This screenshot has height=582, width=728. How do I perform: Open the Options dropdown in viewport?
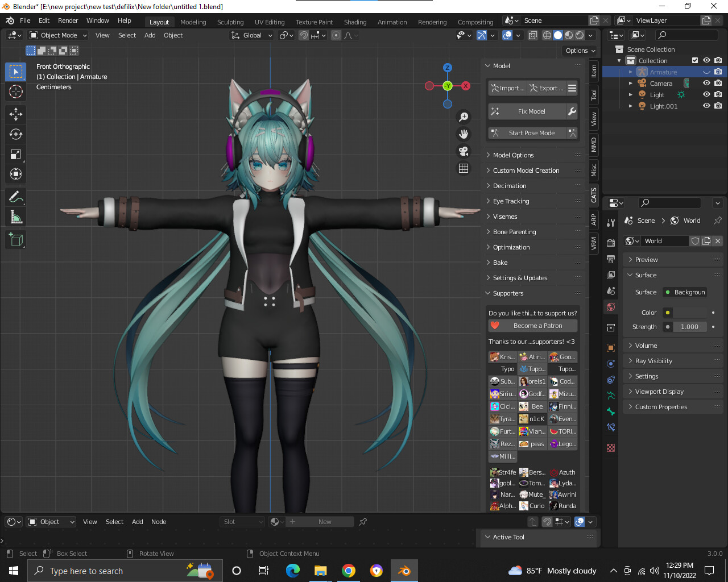coord(581,51)
